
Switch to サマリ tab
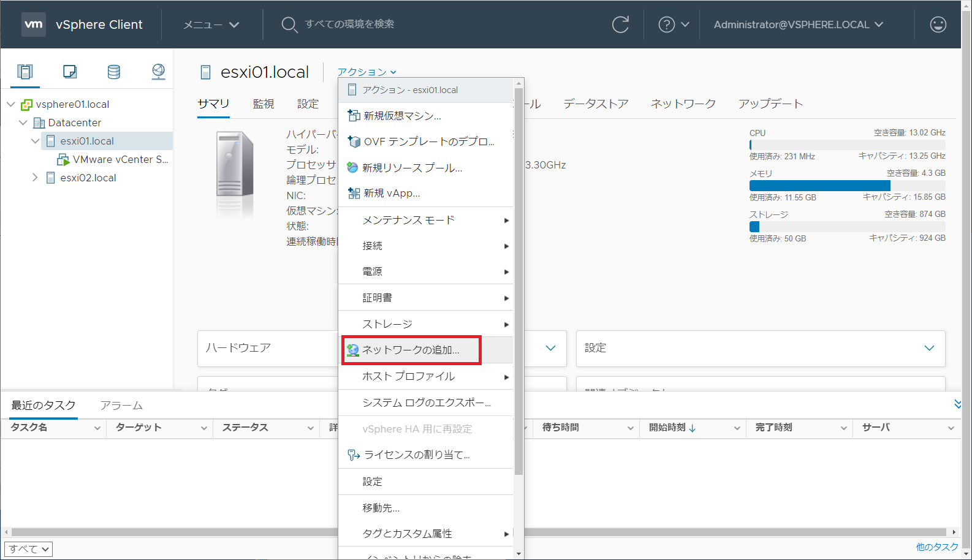pos(213,104)
